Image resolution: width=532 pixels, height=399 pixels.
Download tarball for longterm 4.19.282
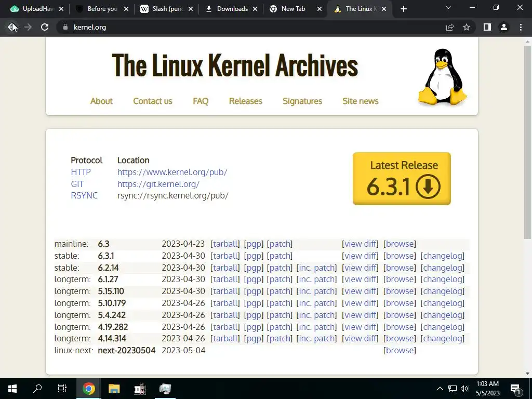225,327
